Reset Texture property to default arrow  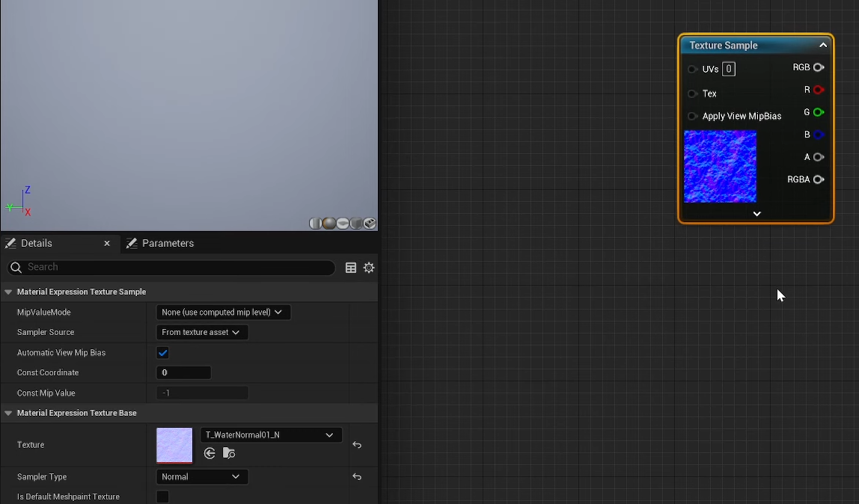click(x=357, y=445)
